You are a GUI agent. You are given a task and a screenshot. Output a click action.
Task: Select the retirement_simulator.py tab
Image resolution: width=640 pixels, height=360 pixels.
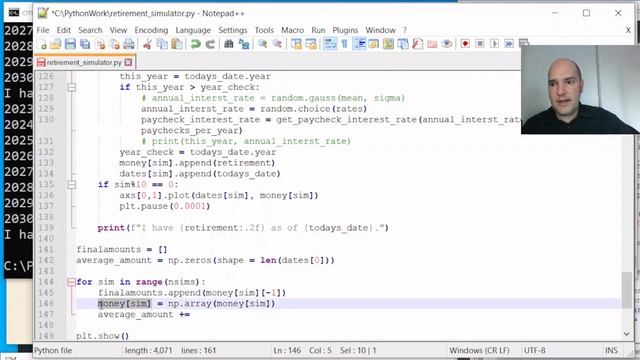[84, 62]
